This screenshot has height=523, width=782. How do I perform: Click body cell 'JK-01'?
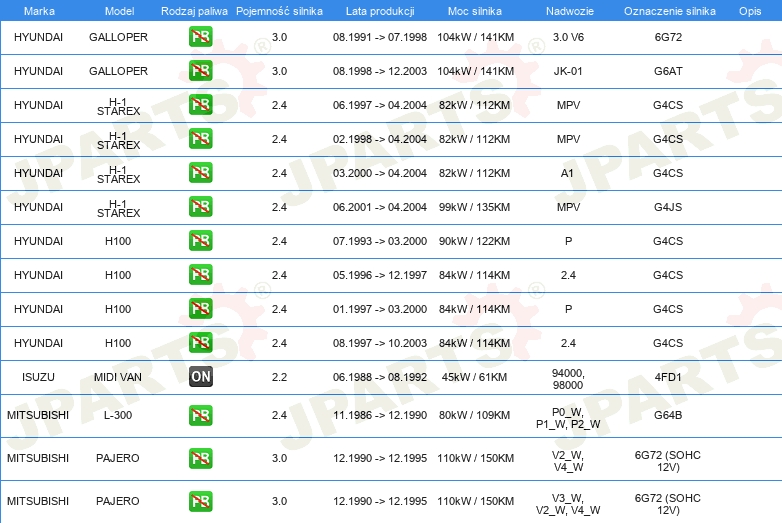tap(568, 71)
